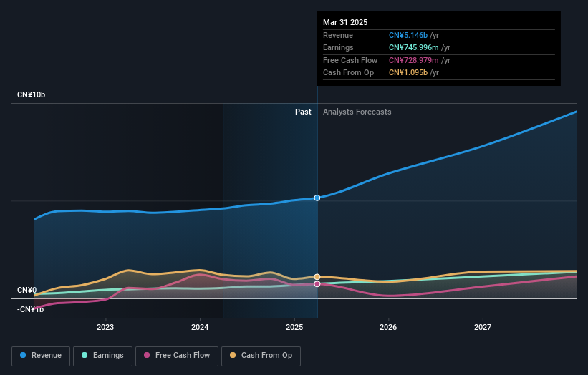Click the 2027 x-axis label
This screenshot has width=588, height=375.
(x=483, y=328)
